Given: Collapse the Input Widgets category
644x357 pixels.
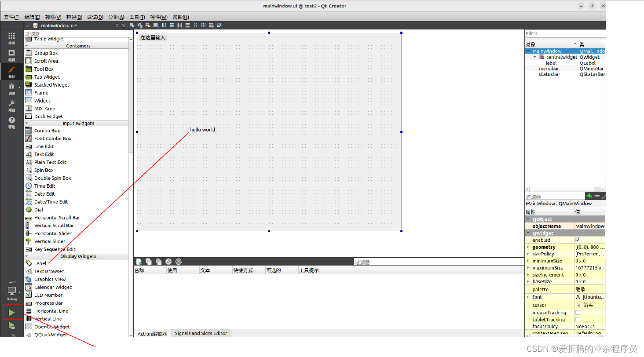Looking at the screenshot, I should click(x=26, y=124).
